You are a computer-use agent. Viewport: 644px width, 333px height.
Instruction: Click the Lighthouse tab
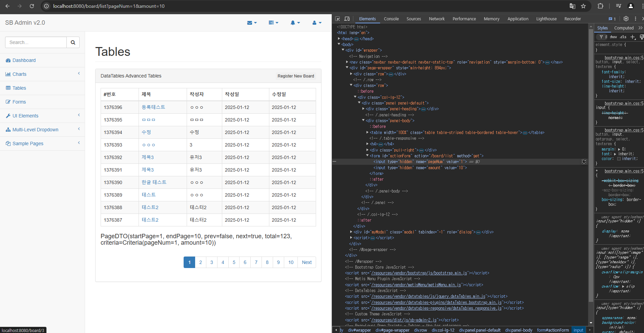click(546, 19)
